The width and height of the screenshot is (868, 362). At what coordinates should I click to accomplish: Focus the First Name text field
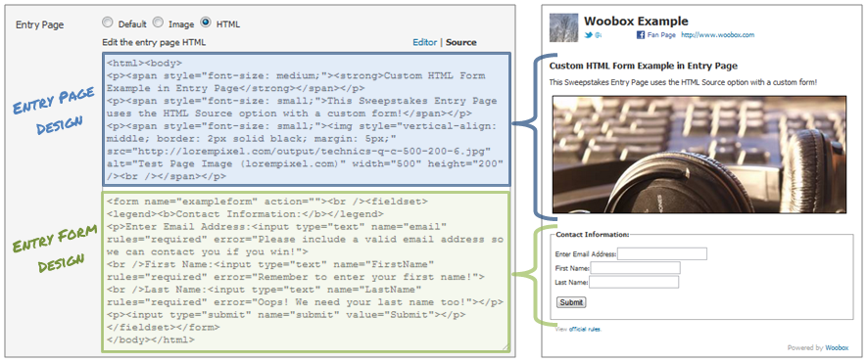coord(636,268)
